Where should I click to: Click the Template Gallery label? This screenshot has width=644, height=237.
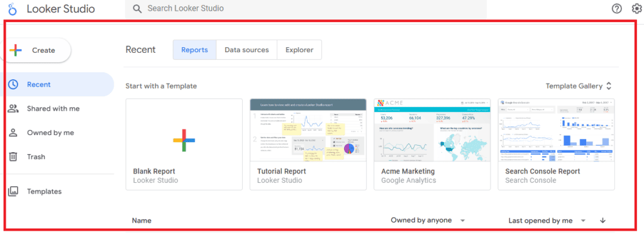[x=574, y=86]
